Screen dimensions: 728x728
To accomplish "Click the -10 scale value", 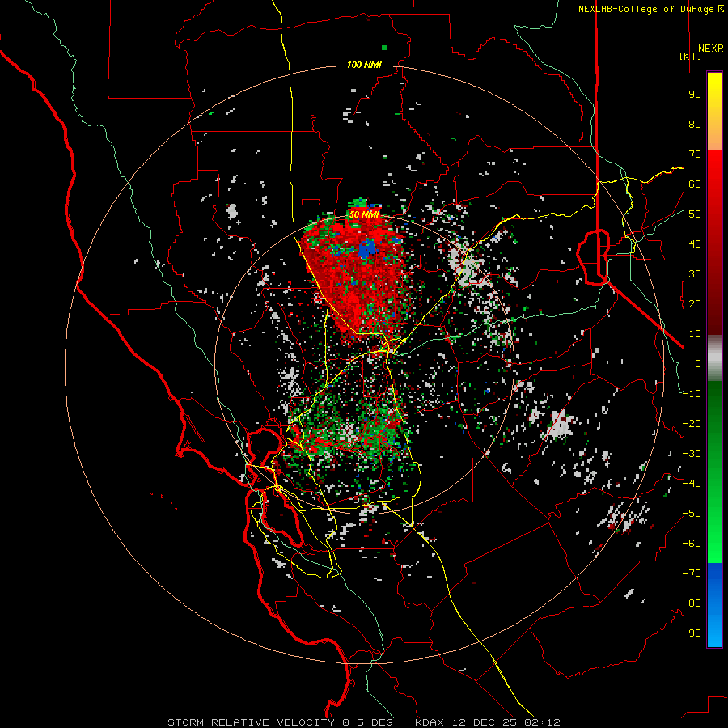I will click(692, 394).
